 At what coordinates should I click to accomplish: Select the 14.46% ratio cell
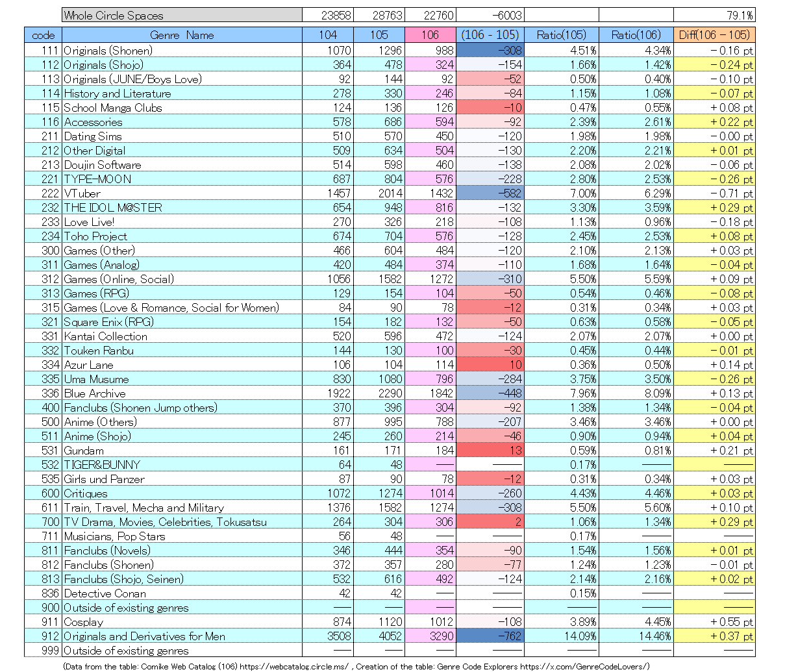636,636
